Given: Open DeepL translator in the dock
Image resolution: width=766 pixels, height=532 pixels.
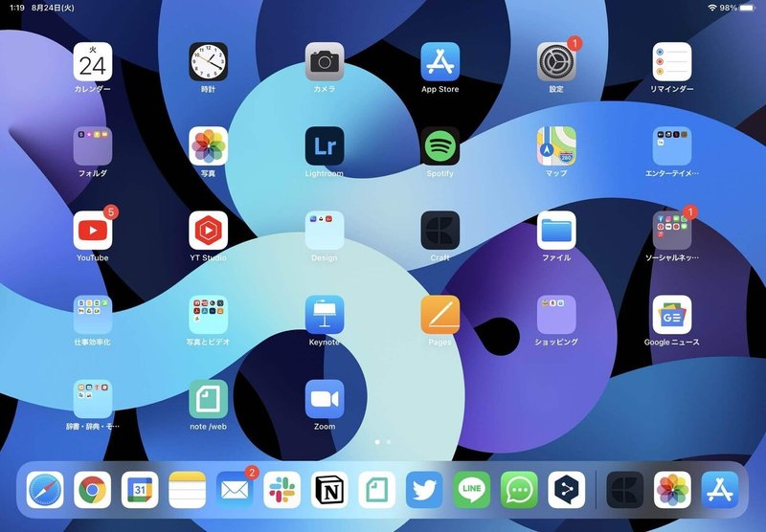Looking at the screenshot, I should pyautogui.click(x=566, y=490).
